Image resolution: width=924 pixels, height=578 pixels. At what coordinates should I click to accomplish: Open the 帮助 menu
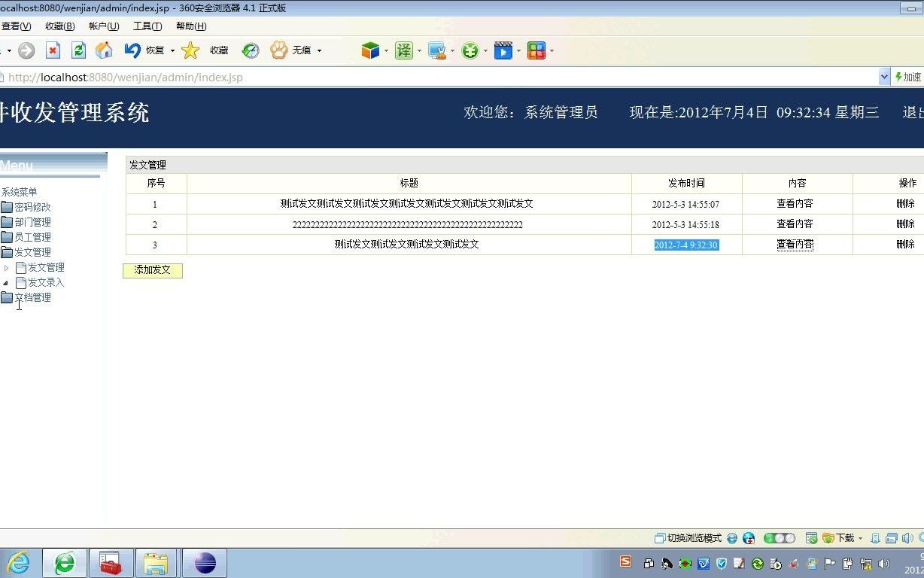tap(191, 26)
